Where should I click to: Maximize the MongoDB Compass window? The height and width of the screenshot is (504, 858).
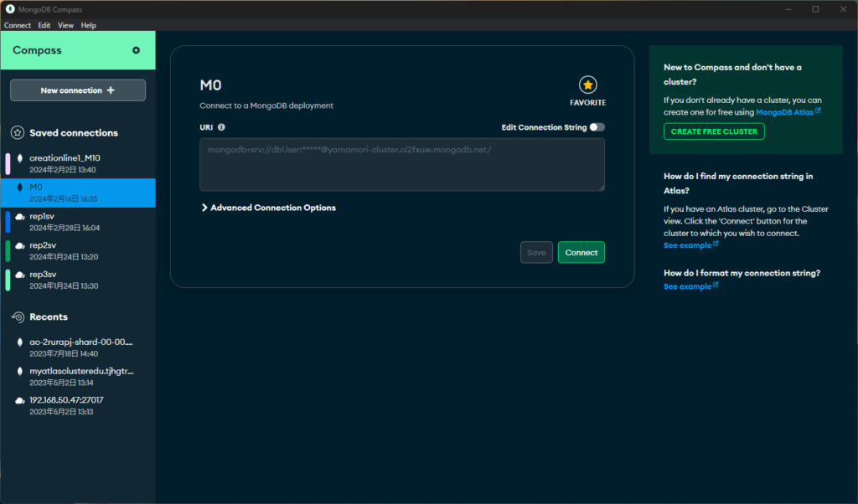[815, 9]
